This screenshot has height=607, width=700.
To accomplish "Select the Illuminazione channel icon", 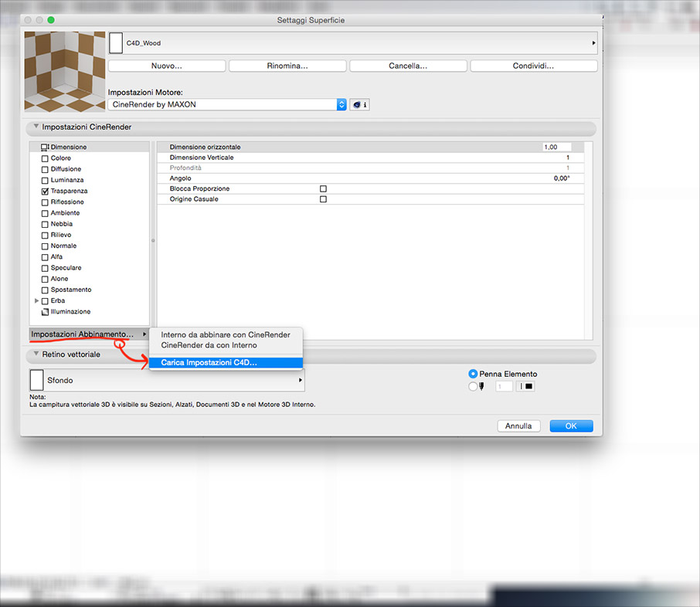I will coord(45,312).
